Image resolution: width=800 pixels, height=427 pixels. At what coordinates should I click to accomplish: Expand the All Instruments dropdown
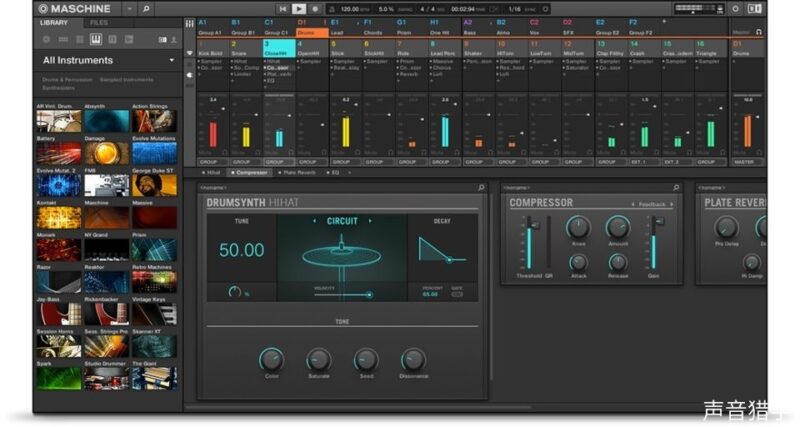click(172, 60)
